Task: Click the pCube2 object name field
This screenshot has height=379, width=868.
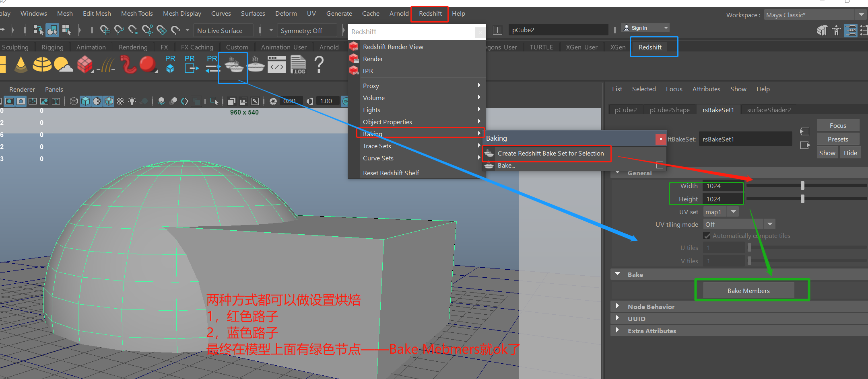Action: tap(559, 30)
